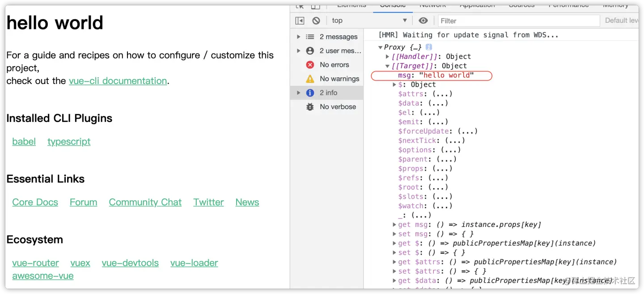Click the yellow No warnings triangle icon
This screenshot has height=294, width=644.
[310, 79]
